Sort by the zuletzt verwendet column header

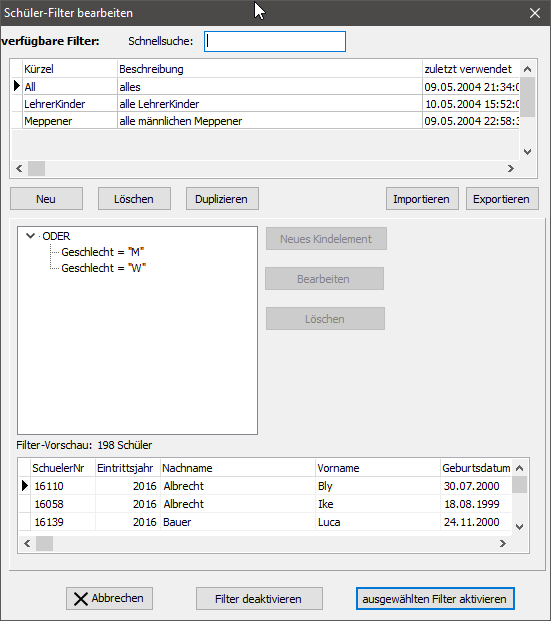tap(470, 69)
